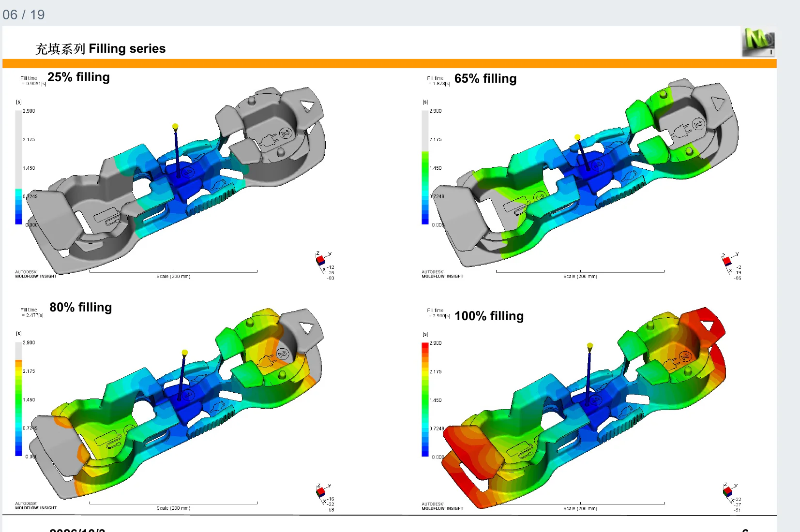Click the yellow injection cone in the 100% filling model

pyautogui.click(x=590, y=346)
